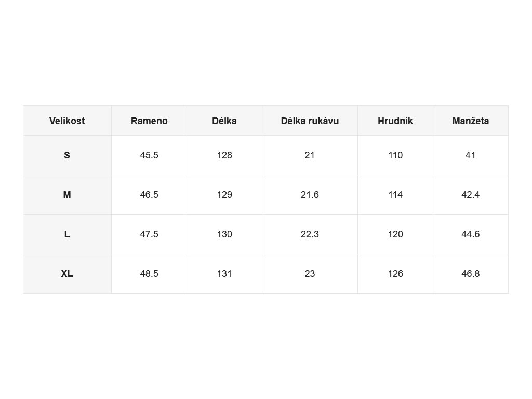532x399 pixels.
Task: Select the Manžeta column header
Action: point(471,121)
